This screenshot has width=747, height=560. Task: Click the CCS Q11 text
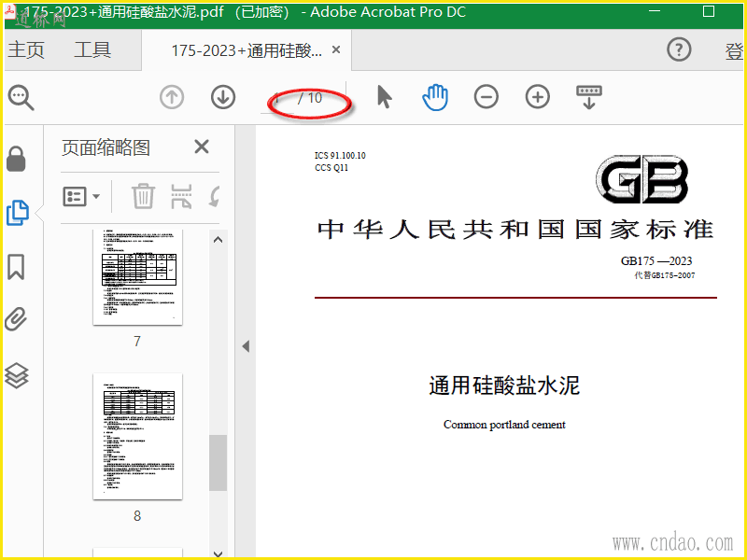[331, 168]
